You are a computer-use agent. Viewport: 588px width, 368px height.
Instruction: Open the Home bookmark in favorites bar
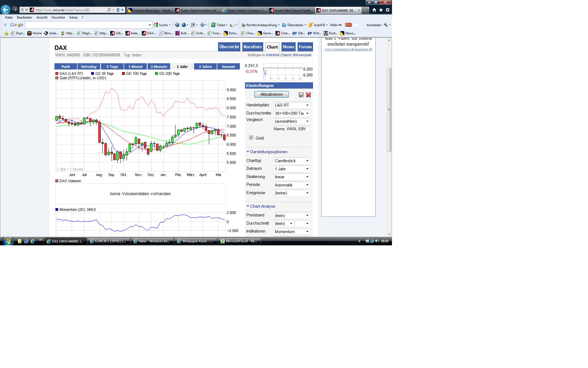pos(35,33)
